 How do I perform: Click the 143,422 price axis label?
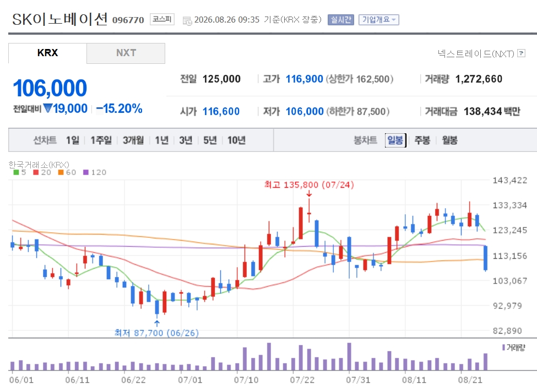click(509, 181)
